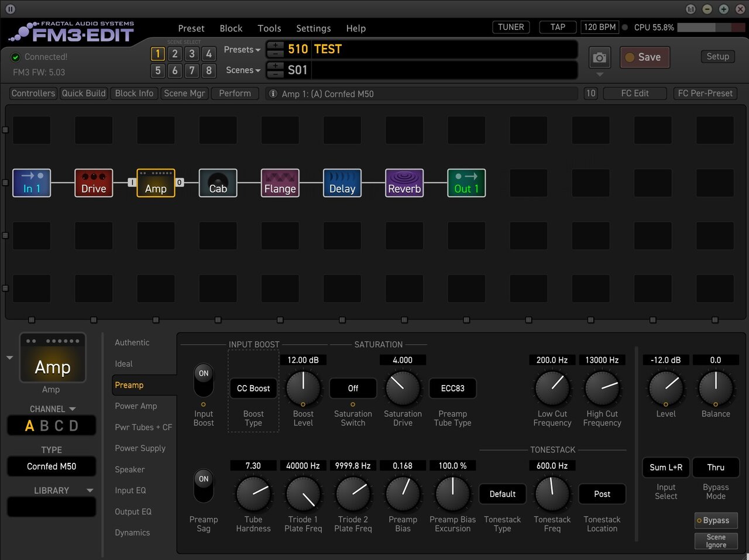Open the Preset menu
Viewport: 749px width, 560px height.
tap(191, 28)
